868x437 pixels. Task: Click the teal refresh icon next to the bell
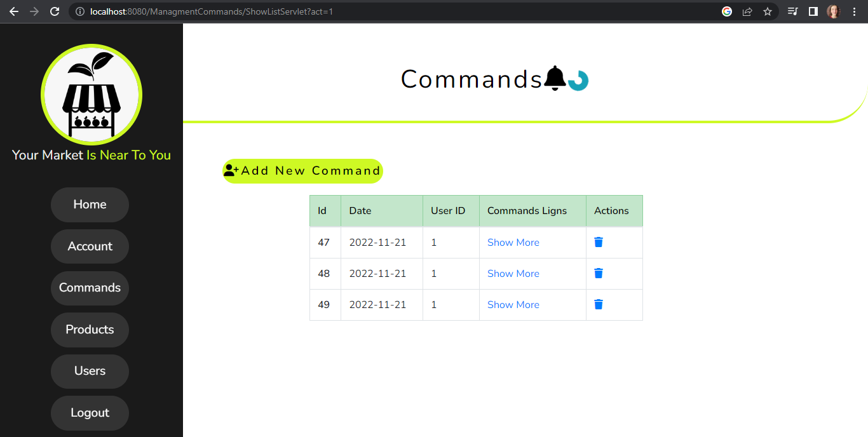(578, 80)
